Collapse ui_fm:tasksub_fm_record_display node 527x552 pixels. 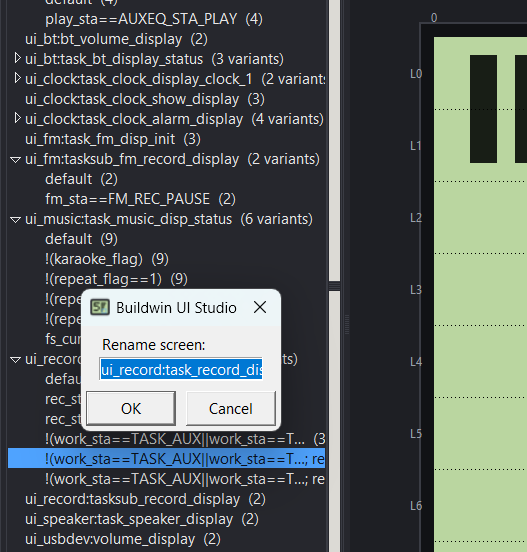[15, 160]
